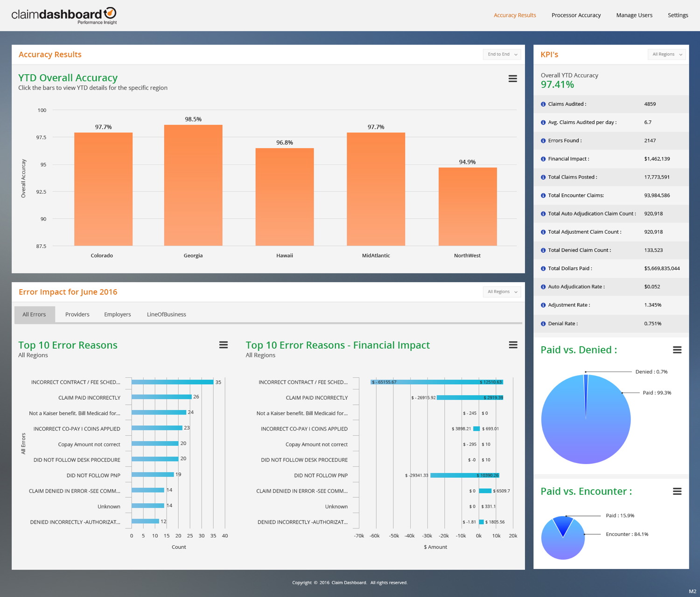This screenshot has width=700, height=597.
Task: Click the info icon beside Adjustment Rate
Action: pyautogui.click(x=543, y=305)
